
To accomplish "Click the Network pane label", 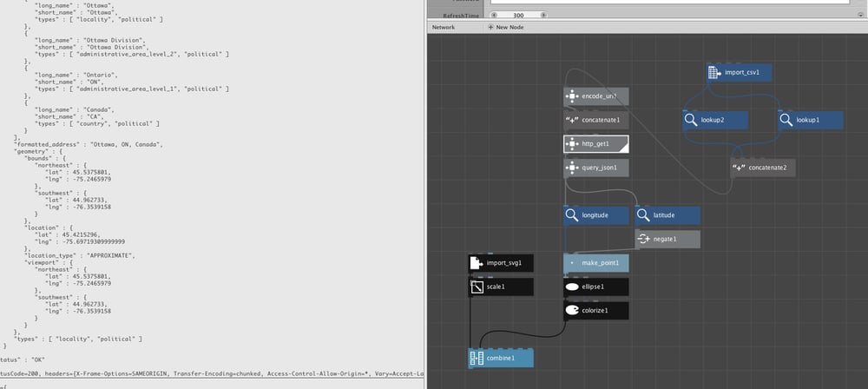I will point(444,27).
